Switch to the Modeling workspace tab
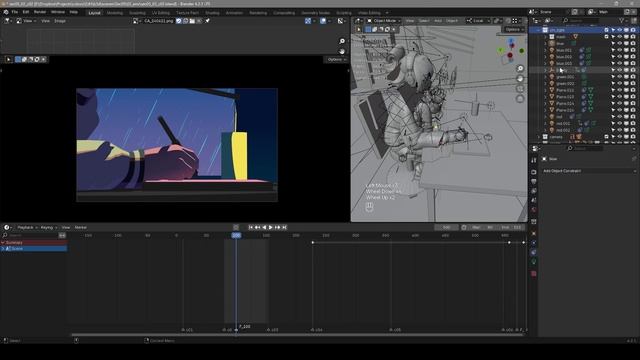The height and width of the screenshot is (360, 640). tap(114, 13)
